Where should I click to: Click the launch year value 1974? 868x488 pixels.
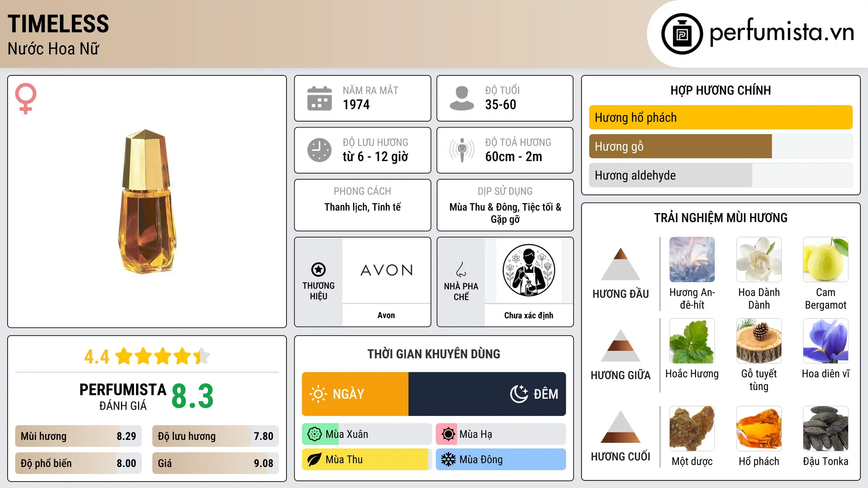pyautogui.click(x=356, y=105)
